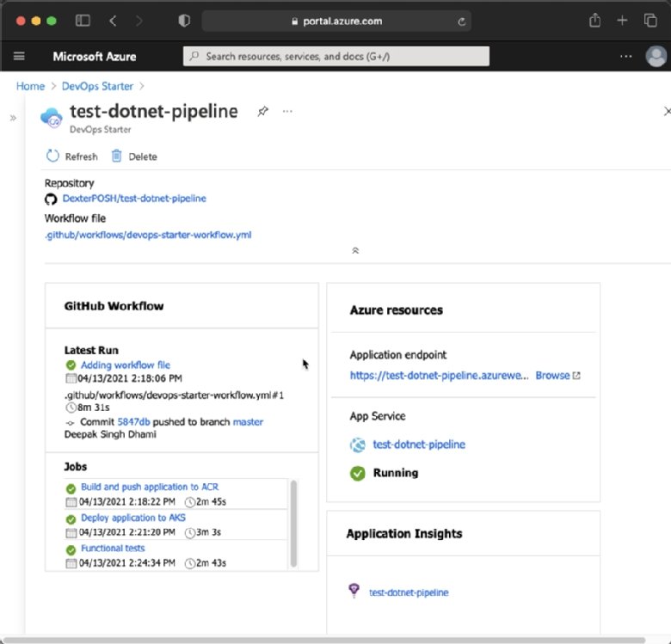
Task: Click the portal.azure.com address bar
Action: point(336,21)
